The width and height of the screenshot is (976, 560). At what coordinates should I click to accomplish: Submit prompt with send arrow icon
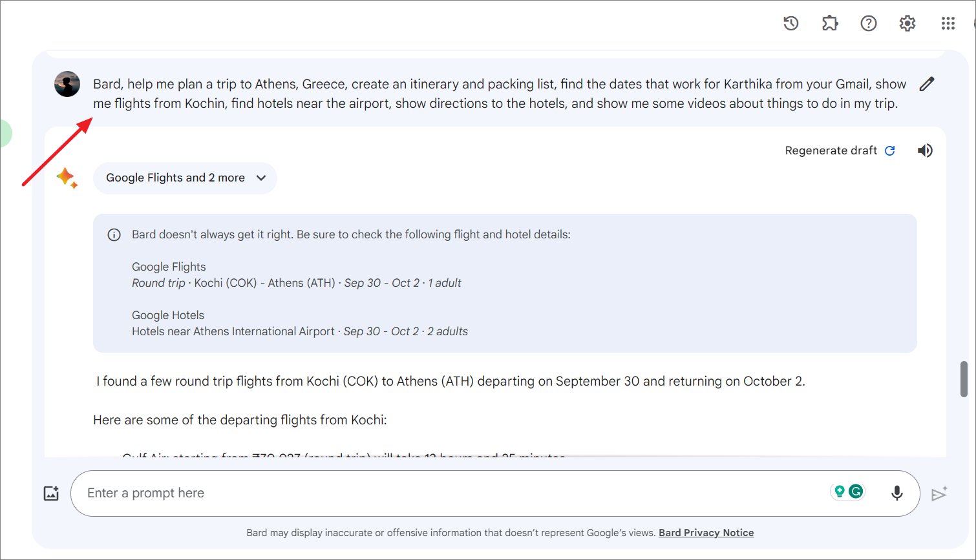(x=939, y=493)
